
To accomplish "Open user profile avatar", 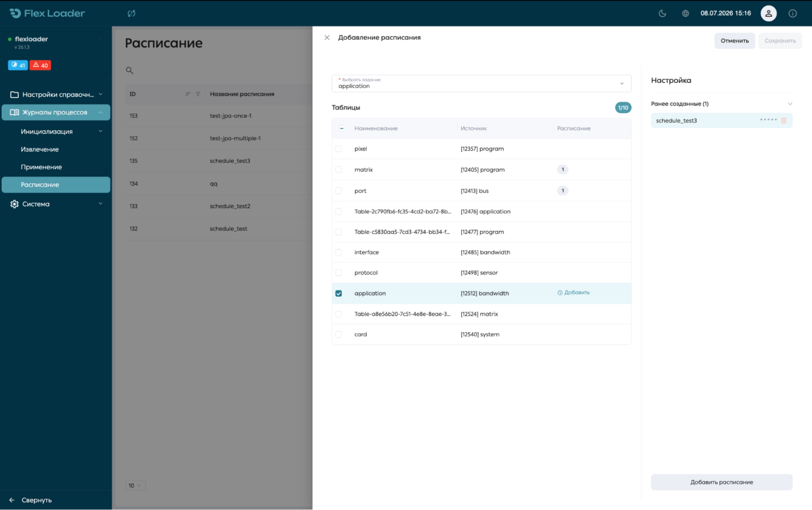I will [x=768, y=14].
